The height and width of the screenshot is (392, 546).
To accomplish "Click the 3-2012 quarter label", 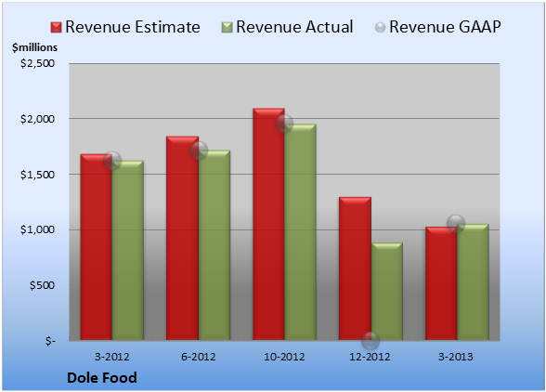I will 112,357.
